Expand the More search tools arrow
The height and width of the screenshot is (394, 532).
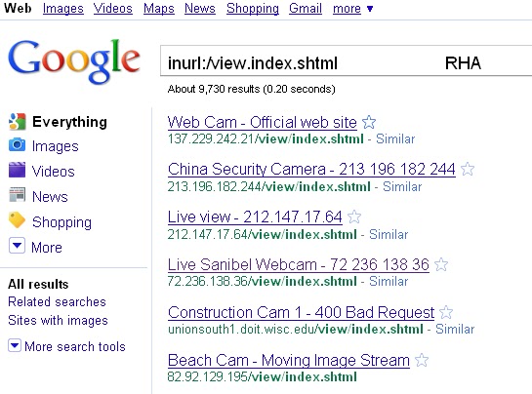15,345
